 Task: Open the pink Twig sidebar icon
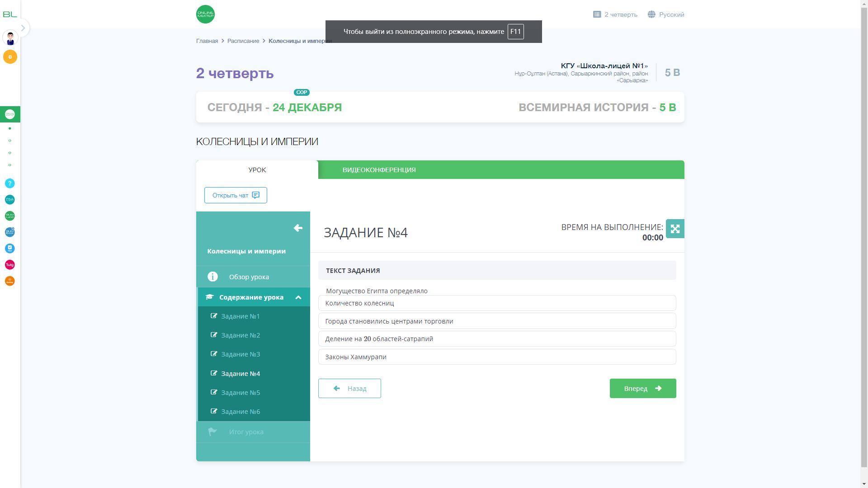click(10, 265)
